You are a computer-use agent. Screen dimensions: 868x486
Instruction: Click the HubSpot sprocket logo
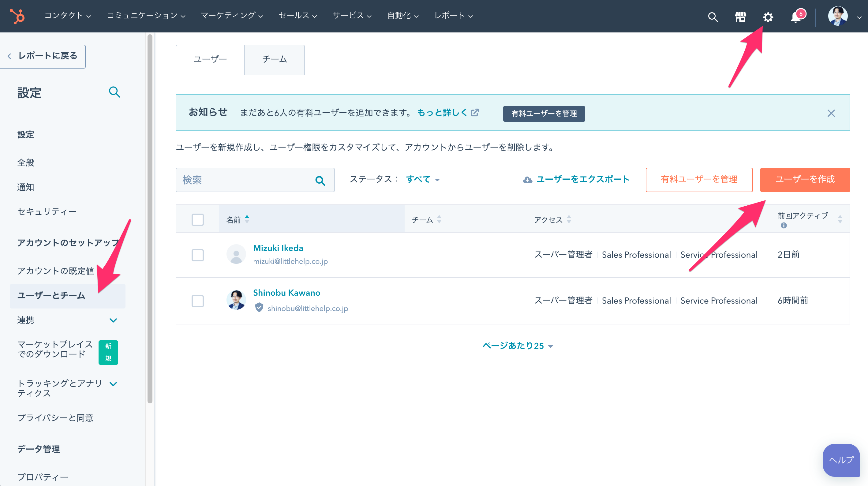pyautogui.click(x=17, y=16)
